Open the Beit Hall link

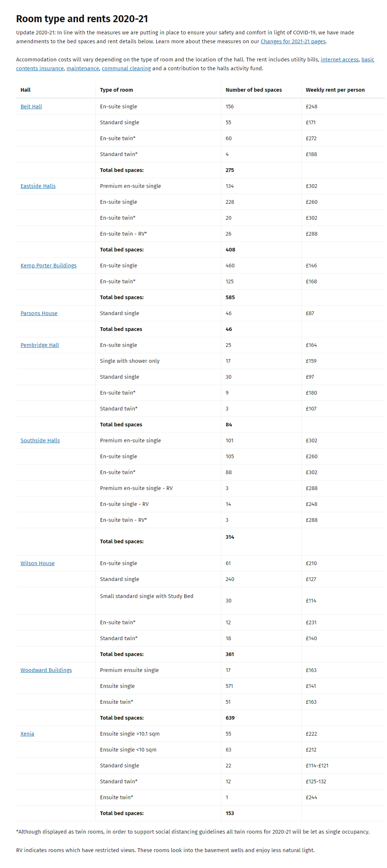(31, 107)
